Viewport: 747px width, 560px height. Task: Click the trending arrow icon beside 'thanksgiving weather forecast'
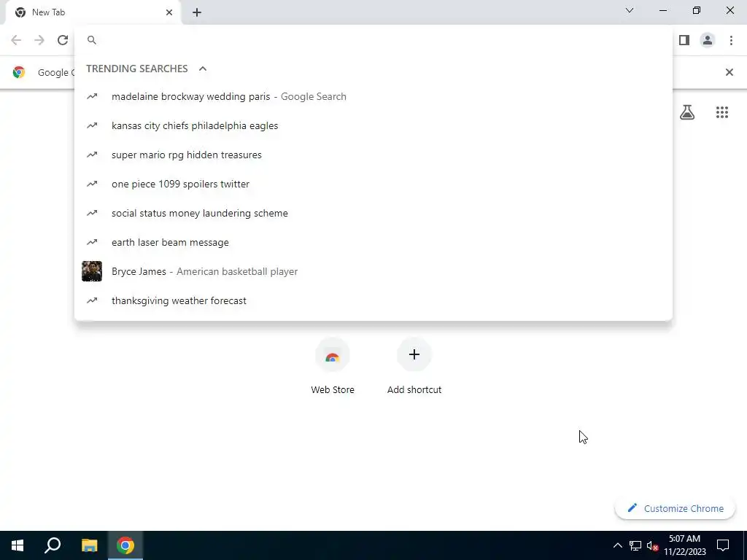[x=92, y=300]
